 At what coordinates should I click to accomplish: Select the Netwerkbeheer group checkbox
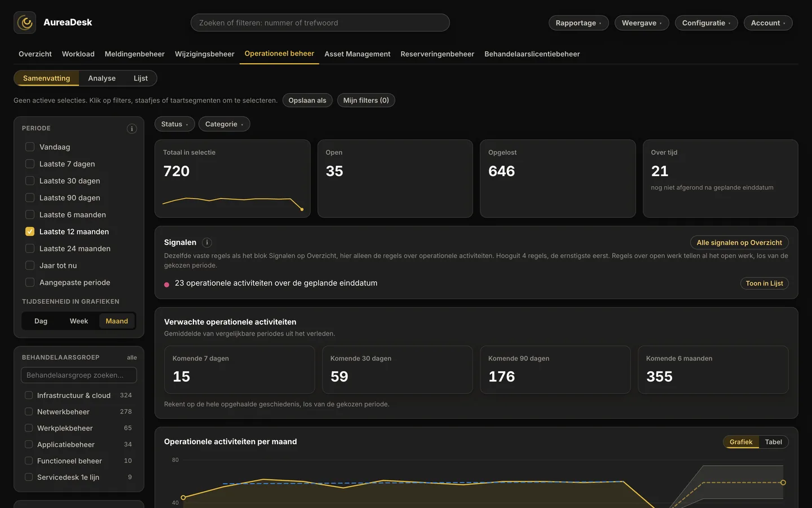click(29, 411)
